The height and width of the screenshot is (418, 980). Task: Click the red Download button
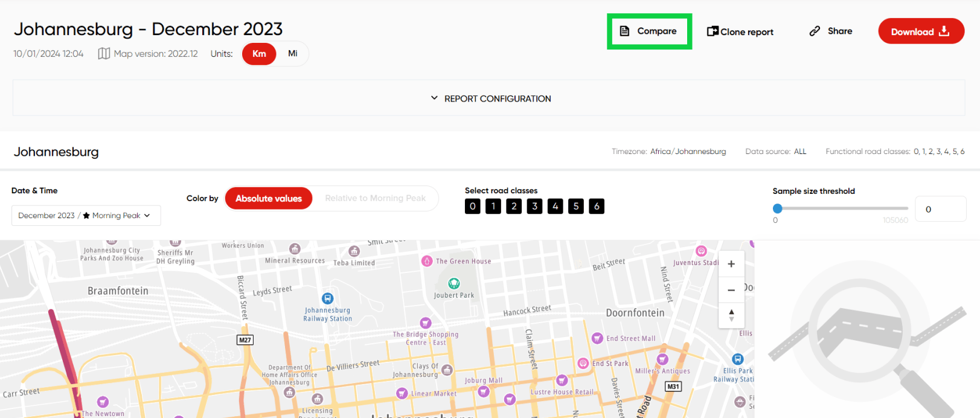pos(920,31)
